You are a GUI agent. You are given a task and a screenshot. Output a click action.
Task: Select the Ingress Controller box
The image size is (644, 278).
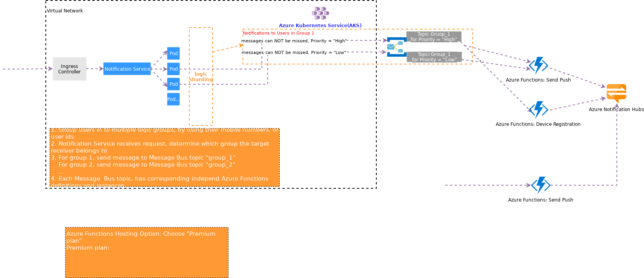[x=69, y=69]
